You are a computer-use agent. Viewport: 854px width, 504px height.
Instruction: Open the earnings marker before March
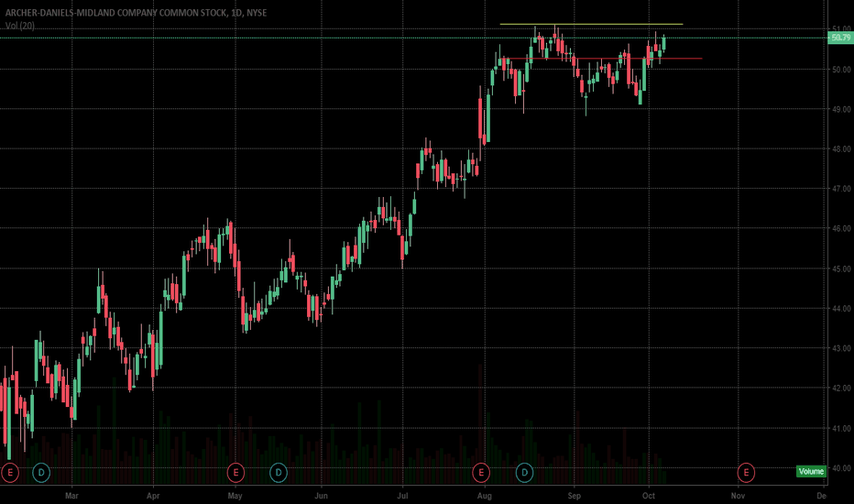10,473
